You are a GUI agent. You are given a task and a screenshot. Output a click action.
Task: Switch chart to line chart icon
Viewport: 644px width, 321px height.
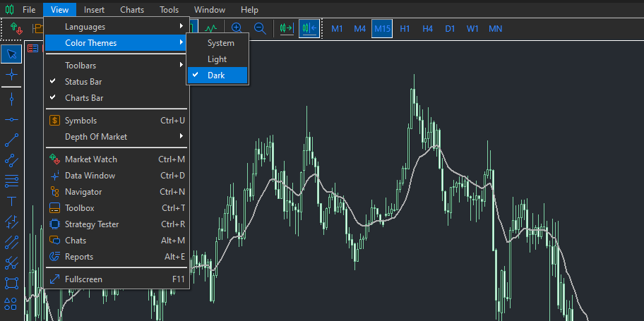pyautogui.click(x=210, y=28)
